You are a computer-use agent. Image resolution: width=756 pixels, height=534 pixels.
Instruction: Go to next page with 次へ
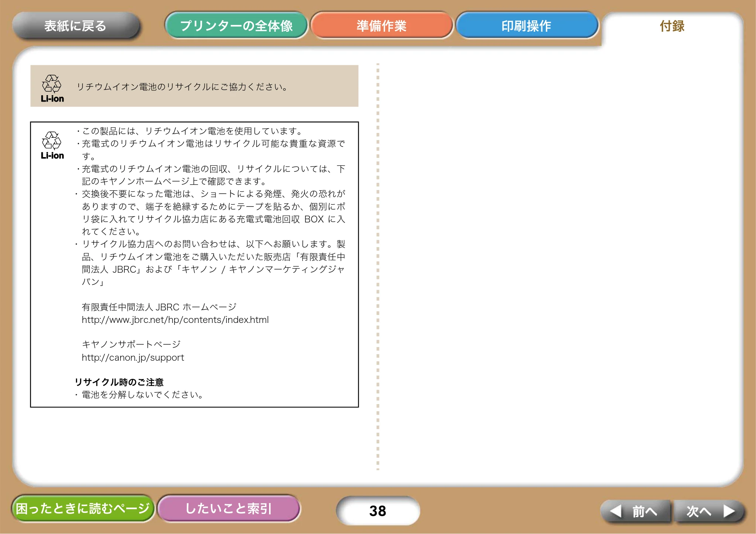click(710, 511)
